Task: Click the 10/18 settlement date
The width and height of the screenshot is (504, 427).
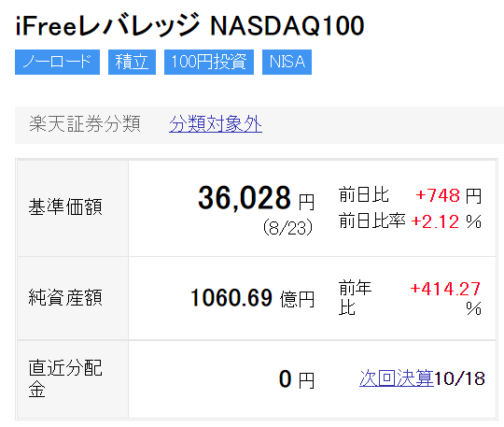Action: 459,378
